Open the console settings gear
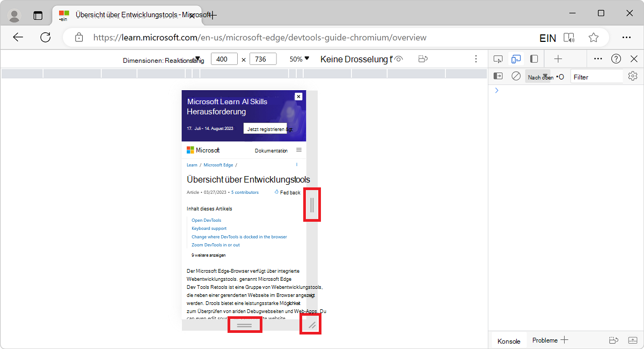 point(633,76)
